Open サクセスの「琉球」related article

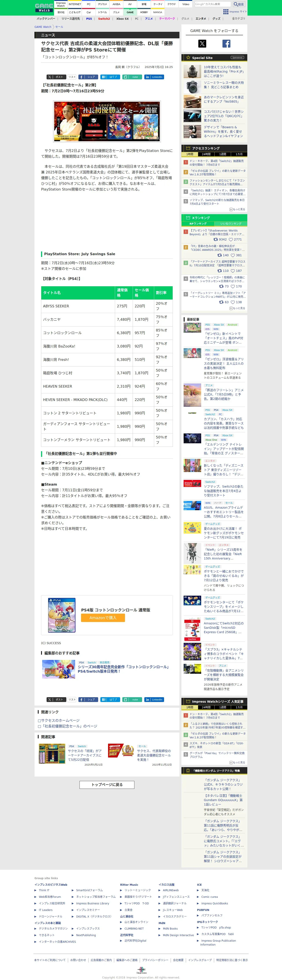85,755
